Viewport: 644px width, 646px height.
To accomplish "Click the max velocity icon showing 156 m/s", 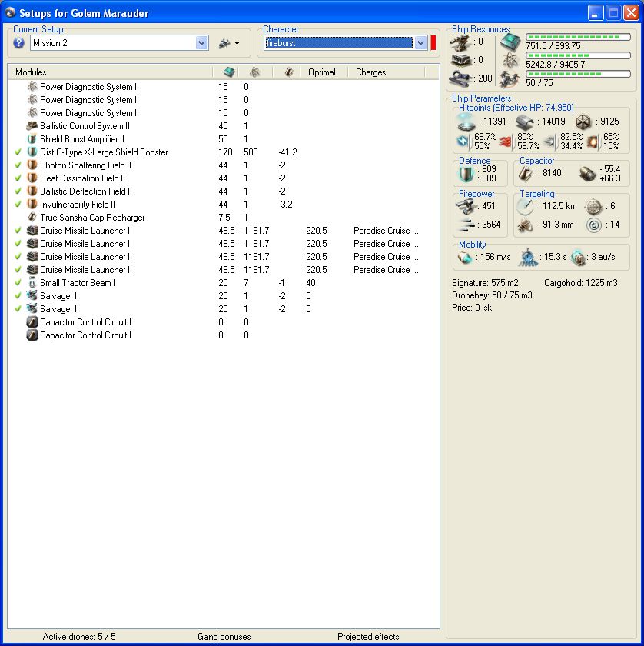I will [x=465, y=257].
